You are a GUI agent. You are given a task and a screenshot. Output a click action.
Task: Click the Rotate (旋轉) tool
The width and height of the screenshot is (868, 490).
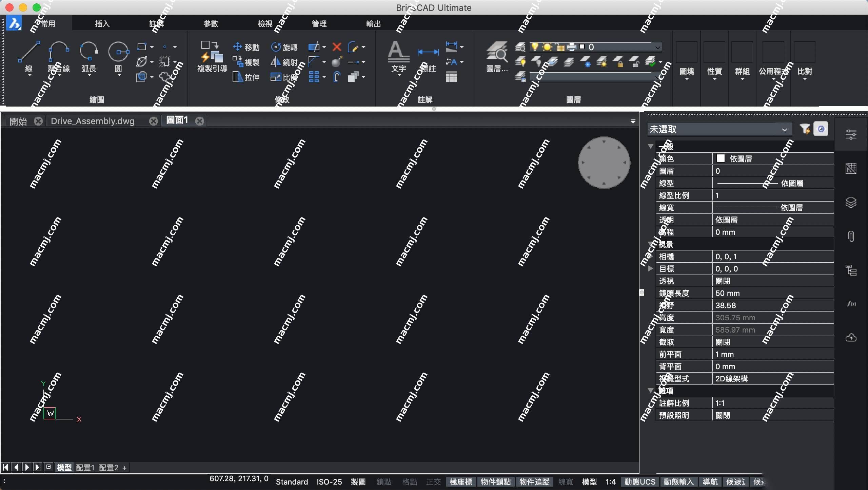pyautogui.click(x=284, y=47)
